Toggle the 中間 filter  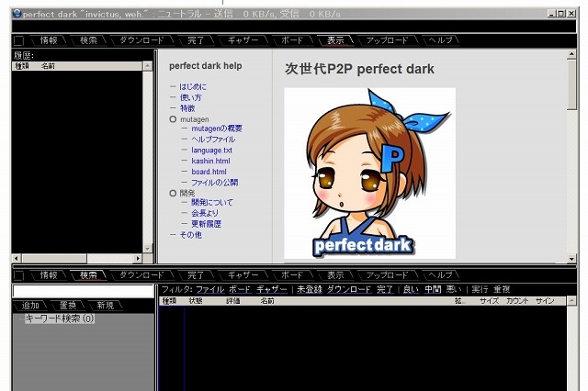(433, 289)
